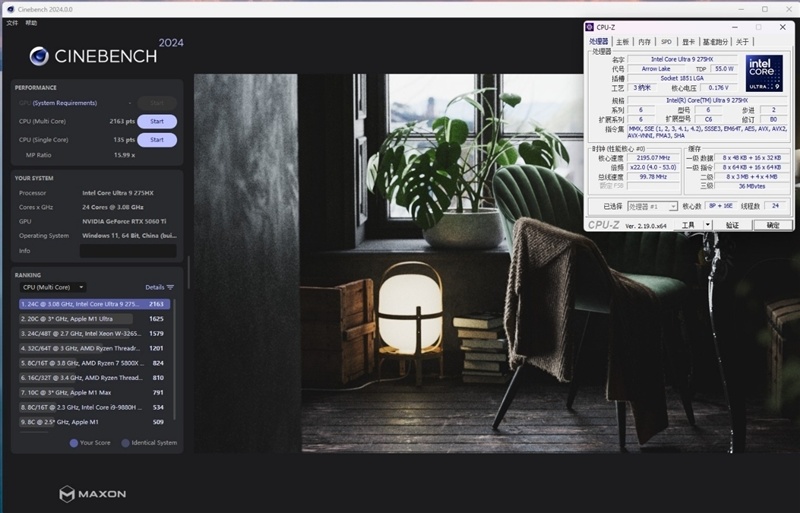The width and height of the screenshot is (800, 513).
Task: Click the bus speed 99.78 MHz field
Action: (653, 177)
